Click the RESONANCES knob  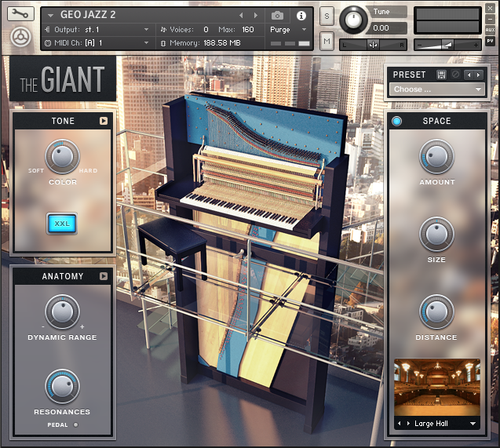(x=62, y=387)
